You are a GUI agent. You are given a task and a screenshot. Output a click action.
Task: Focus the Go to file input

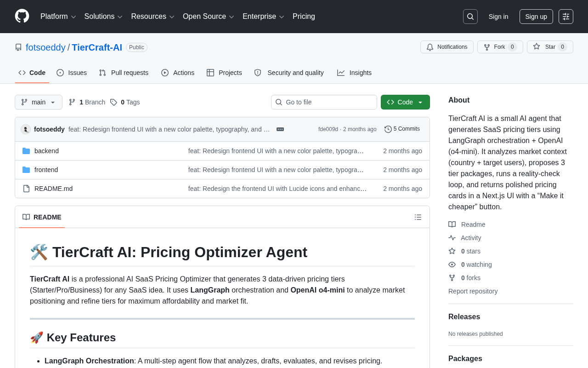[x=324, y=102]
